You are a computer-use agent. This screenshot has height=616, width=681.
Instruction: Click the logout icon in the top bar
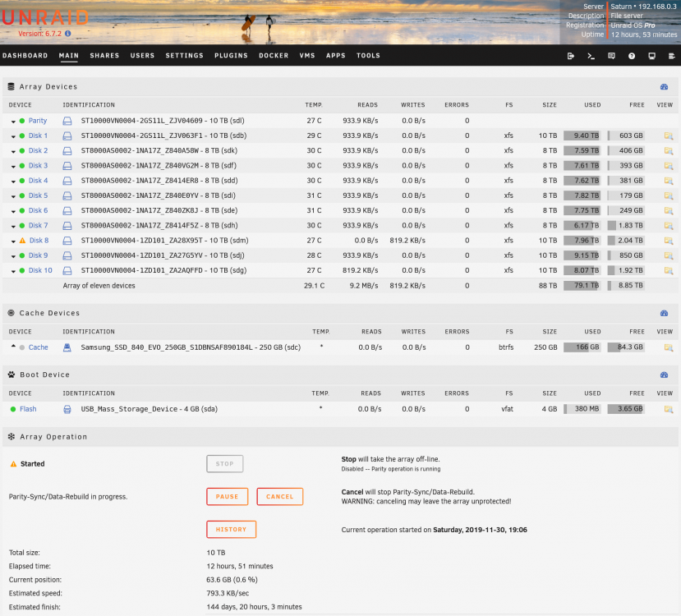click(571, 56)
